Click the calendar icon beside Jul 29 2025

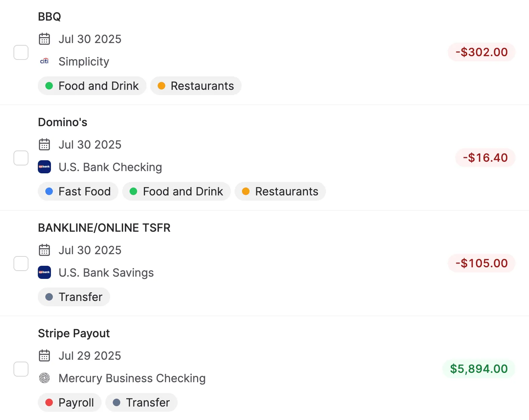click(x=45, y=356)
